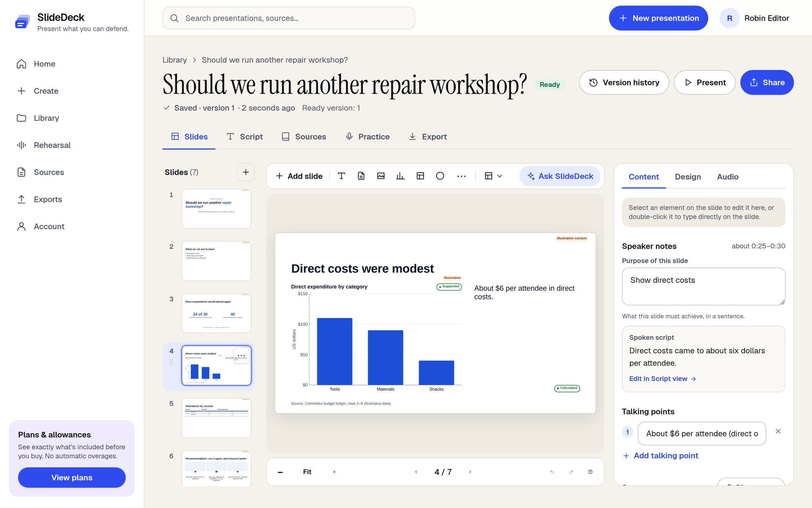Click Add talking point

pyautogui.click(x=660, y=456)
